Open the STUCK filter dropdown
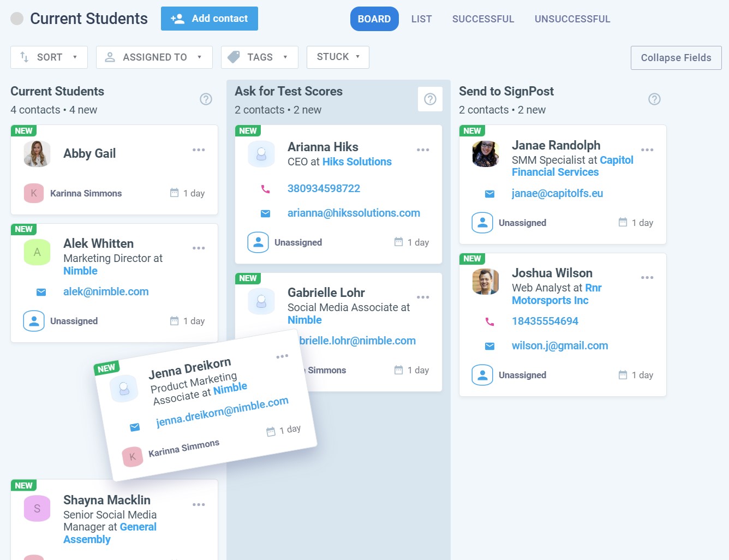729x560 pixels. point(338,57)
